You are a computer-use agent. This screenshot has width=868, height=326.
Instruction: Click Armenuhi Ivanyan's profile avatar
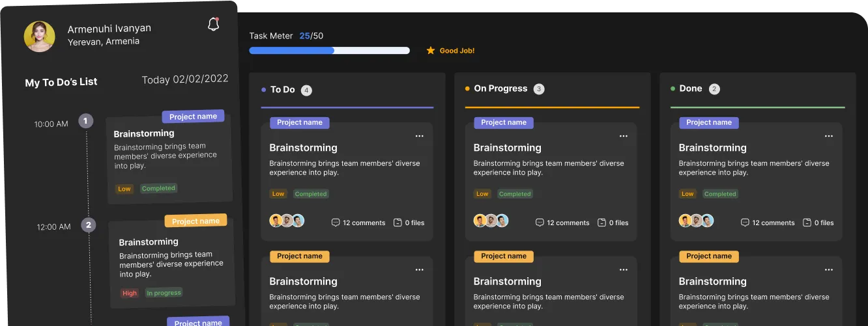tap(39, 36)
